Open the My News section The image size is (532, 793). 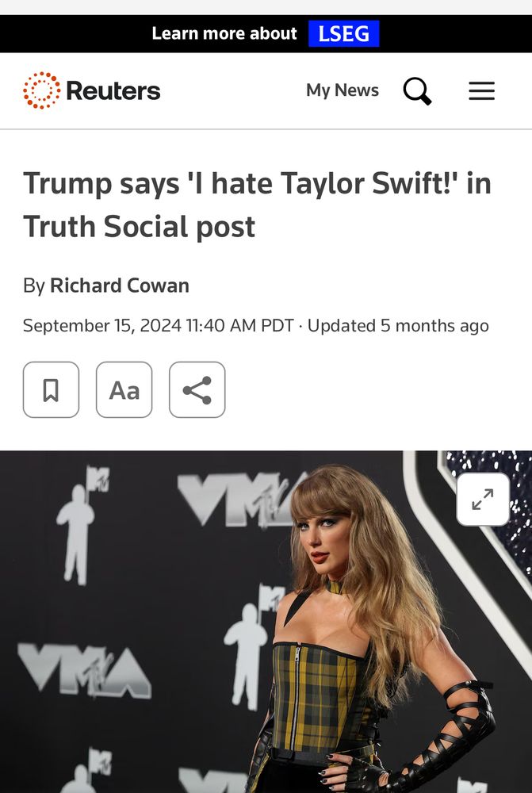point(343,90)
